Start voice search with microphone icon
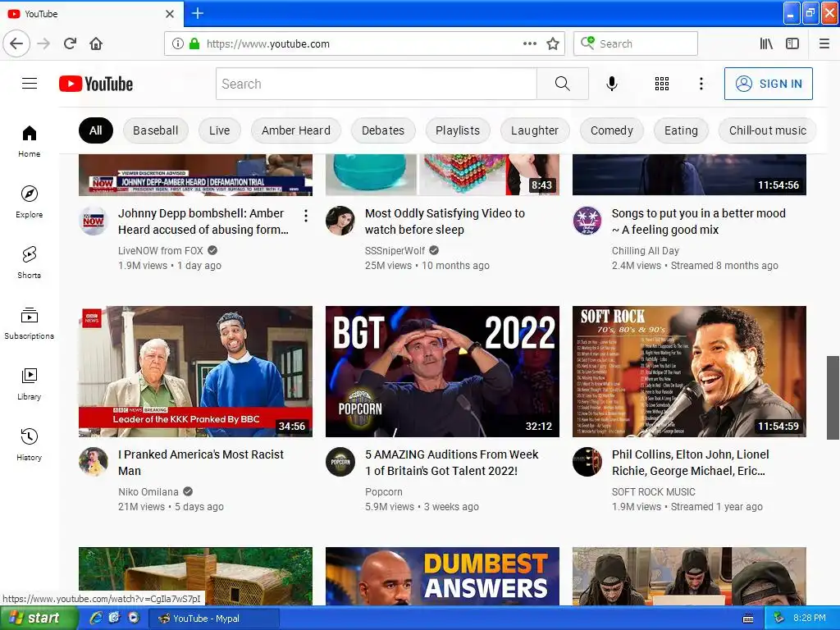Viewport: 840px width, 630px height. 612,84
